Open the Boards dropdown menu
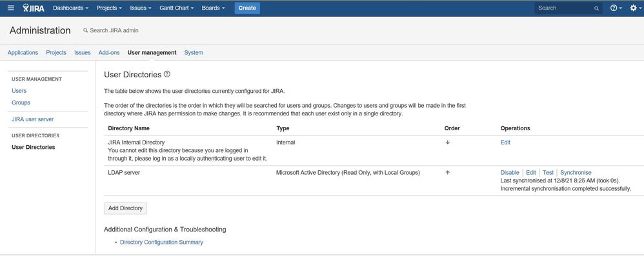 213,8
